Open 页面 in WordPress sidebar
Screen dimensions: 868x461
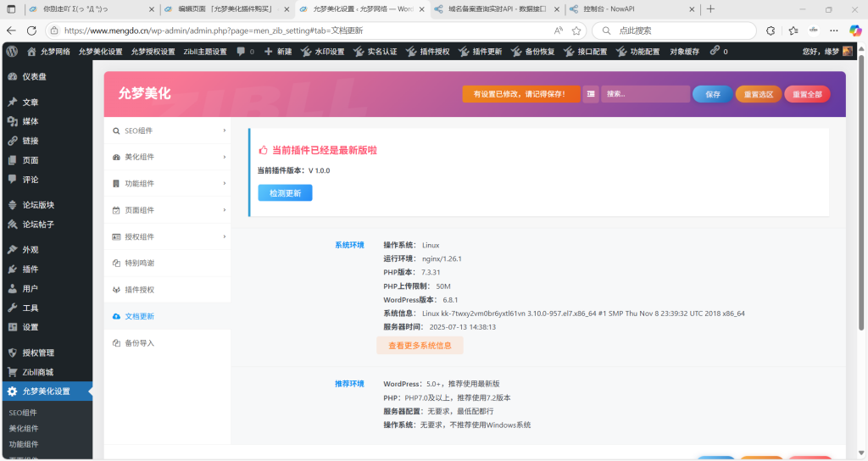[47, 160]
